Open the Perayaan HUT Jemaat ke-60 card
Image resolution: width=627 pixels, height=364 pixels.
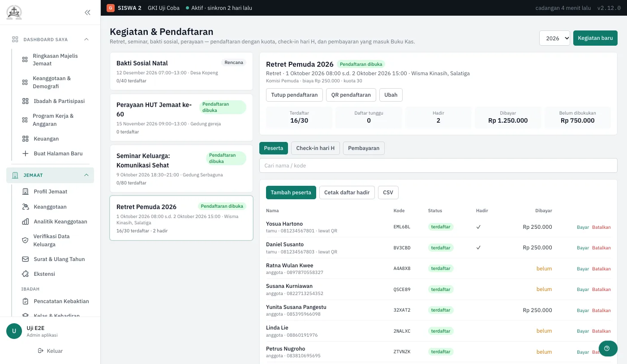(181, 118)
